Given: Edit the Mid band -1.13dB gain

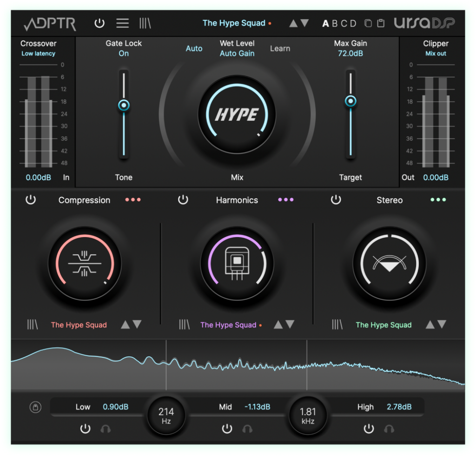Looking at the screenshot, I should tap(258, 407).
